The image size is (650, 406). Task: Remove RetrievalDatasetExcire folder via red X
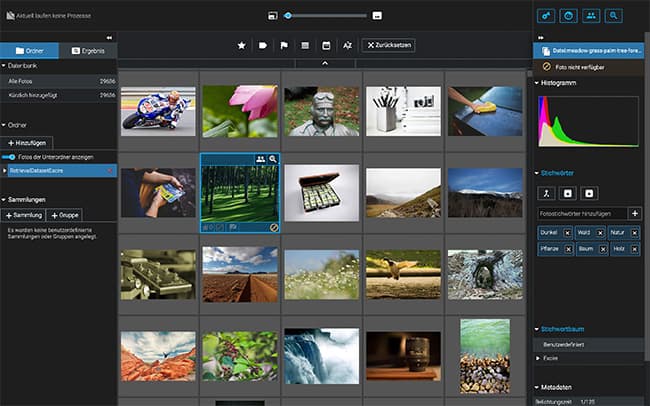tap(110, 171)
